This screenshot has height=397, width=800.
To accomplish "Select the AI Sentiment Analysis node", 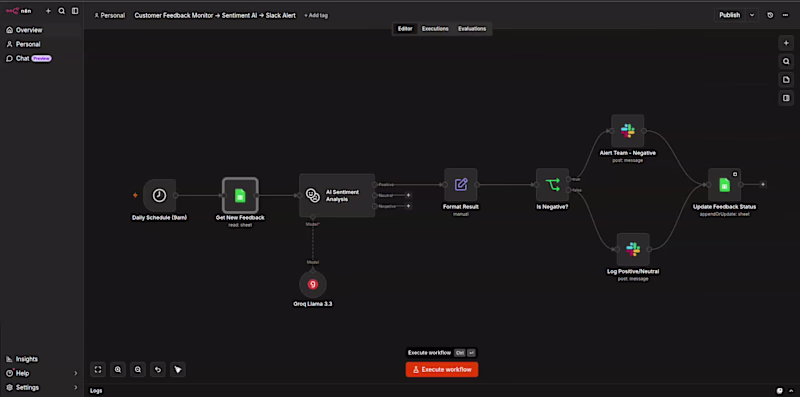I will point(337,195).
